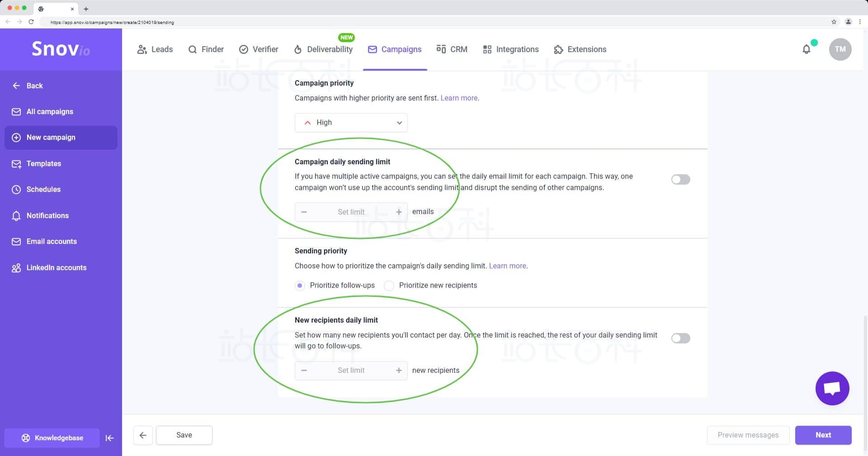This screenshot has height=456, width=868.
Task: Open LinkedIn accounts page
Action: (x=61, y=268)
